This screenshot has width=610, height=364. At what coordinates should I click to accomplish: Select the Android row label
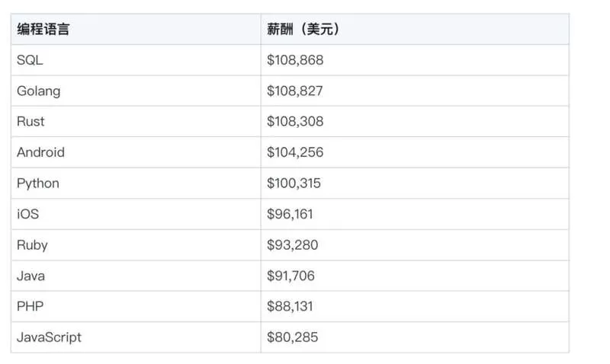point(41,152)
